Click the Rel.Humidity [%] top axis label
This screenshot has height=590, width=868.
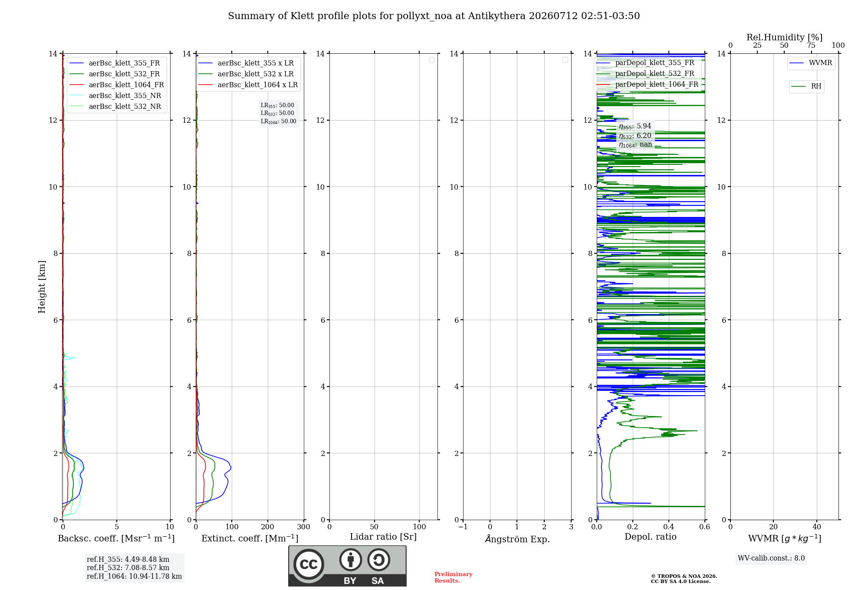click(x=785, y=37)
